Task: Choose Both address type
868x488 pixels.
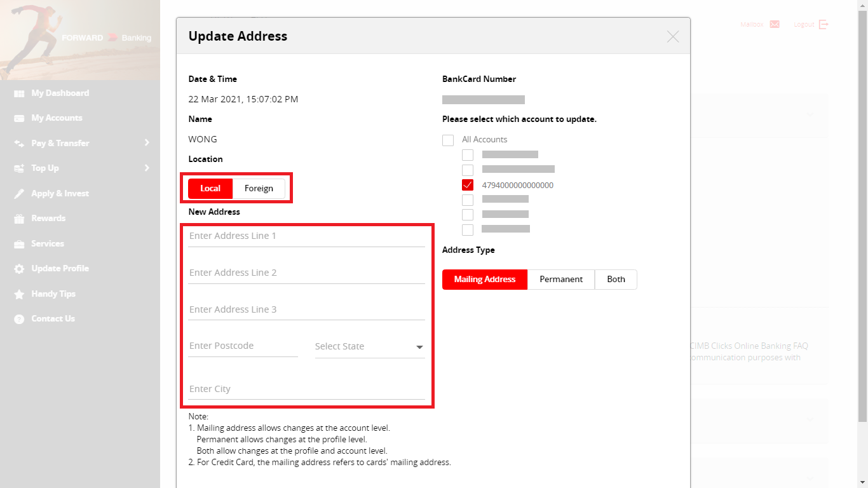Action: pyautogui.click(x=616, y=280)
